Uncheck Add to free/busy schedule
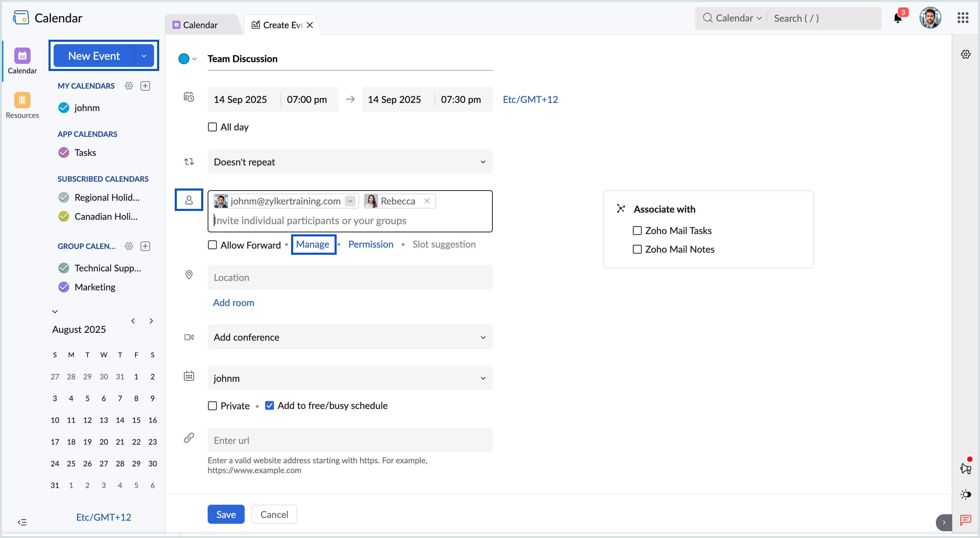980x538 pixels. tap(269, 406)
